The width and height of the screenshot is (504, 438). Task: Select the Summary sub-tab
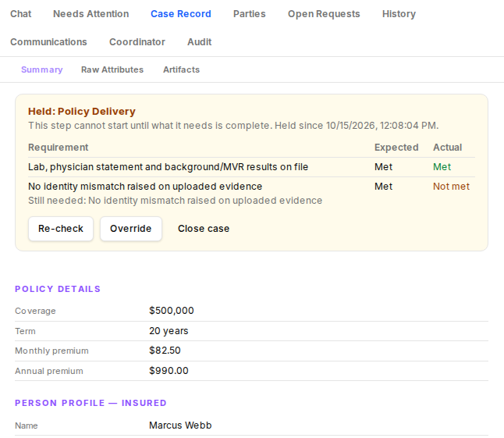[x=42, y=69]
